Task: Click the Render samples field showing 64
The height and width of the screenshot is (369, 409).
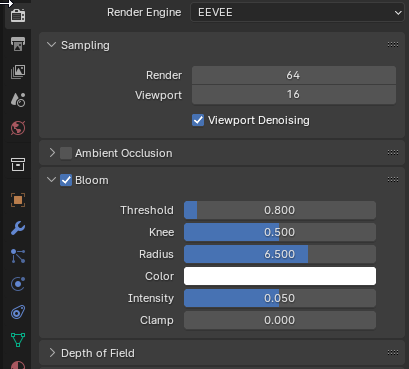Action: click(294, 75)
